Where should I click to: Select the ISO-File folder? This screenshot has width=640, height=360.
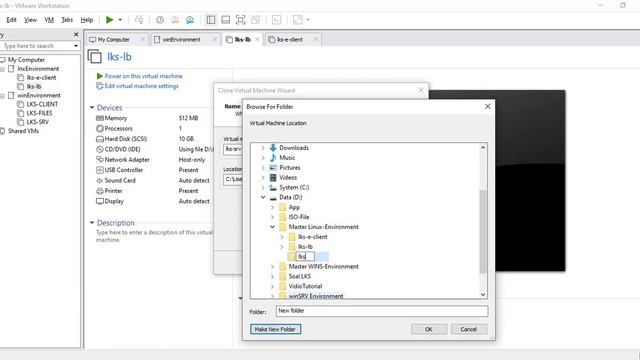pos(299,217)
